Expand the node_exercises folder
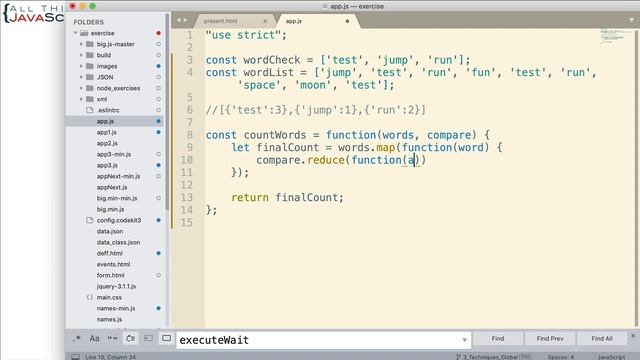The height and width of the screenshot is (360, 640). [x=81, y=88]
